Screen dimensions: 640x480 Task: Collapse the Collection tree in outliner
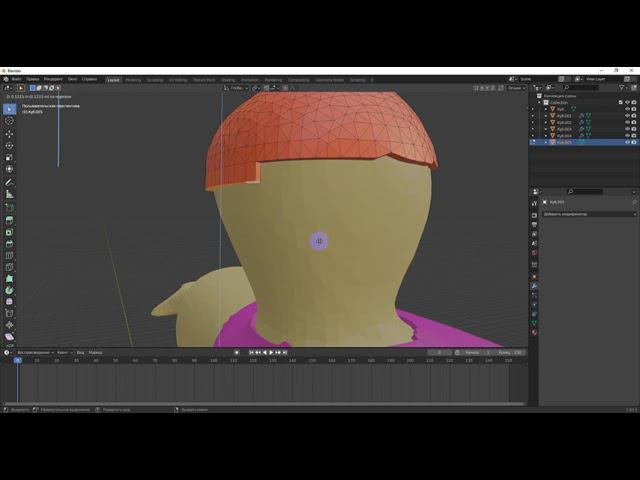539,102
